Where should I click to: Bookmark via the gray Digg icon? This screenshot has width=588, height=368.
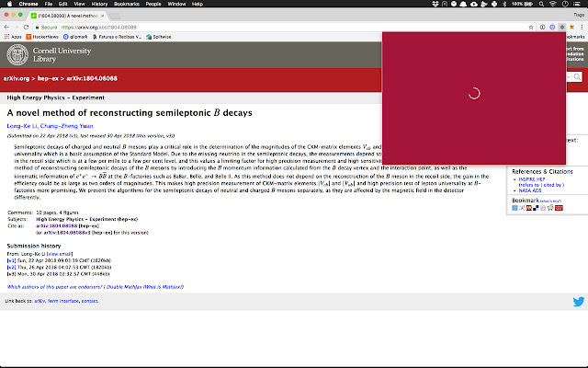(543, 208)
